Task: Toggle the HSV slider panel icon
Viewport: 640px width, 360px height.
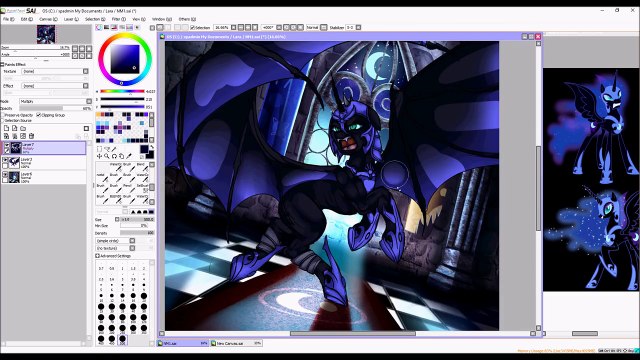Action: 114,27
